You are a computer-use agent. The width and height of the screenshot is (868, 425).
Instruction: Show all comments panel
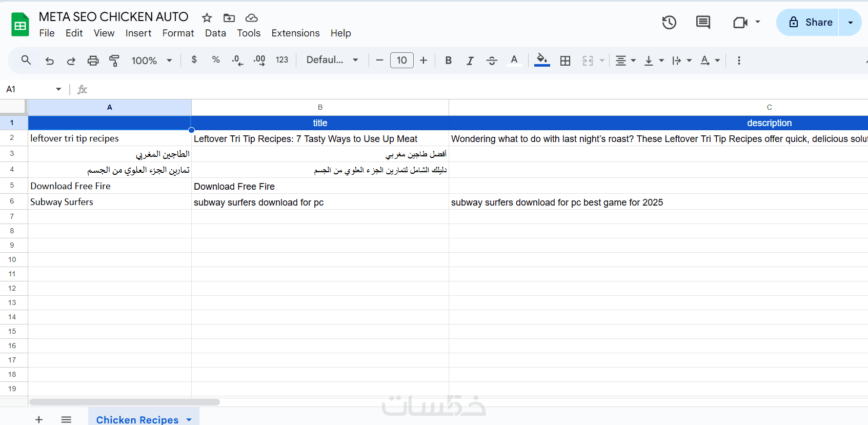pyautogui.click(x=703, y=22)
